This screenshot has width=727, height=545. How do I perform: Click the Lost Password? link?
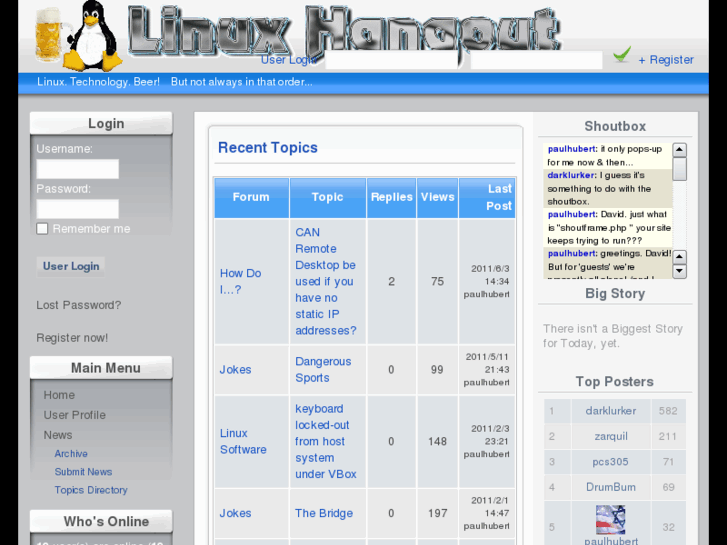click(78, 305)
